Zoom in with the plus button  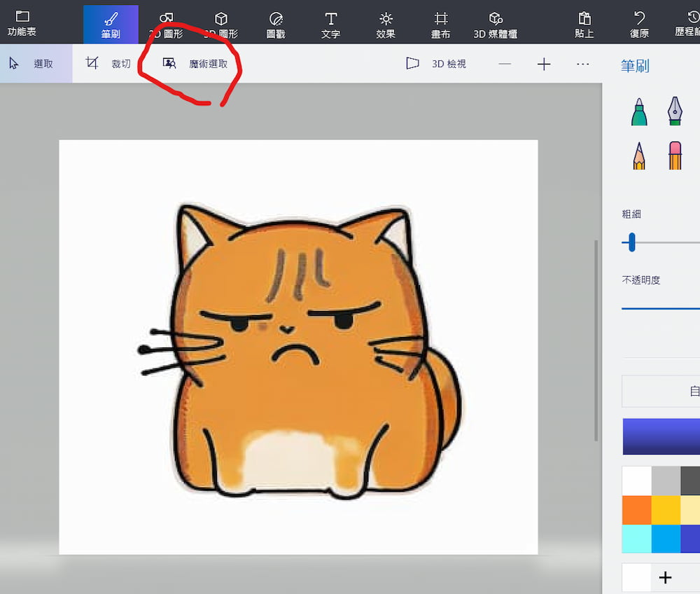tap(544, 64)
